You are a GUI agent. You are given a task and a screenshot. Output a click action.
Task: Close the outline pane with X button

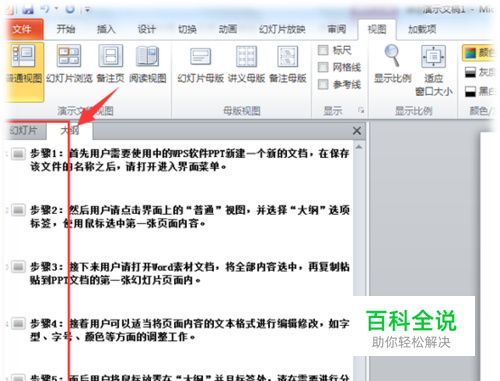pos(357,131)
